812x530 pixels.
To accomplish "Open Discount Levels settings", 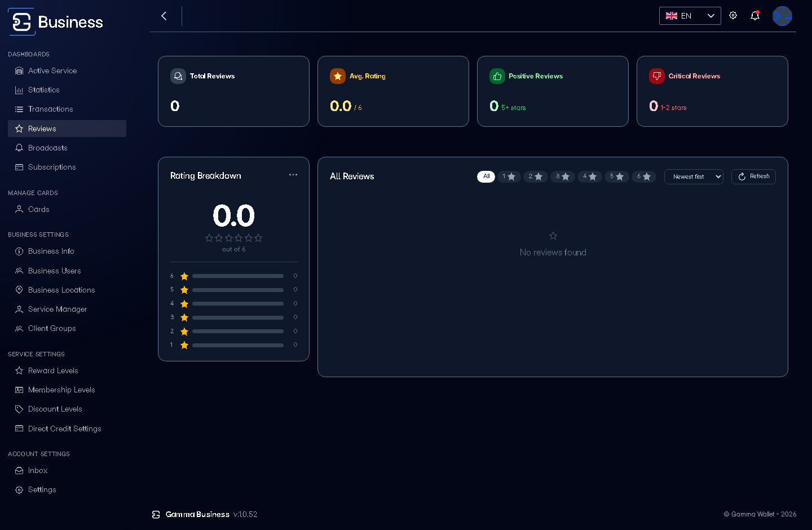I will (x=67, y=409).
